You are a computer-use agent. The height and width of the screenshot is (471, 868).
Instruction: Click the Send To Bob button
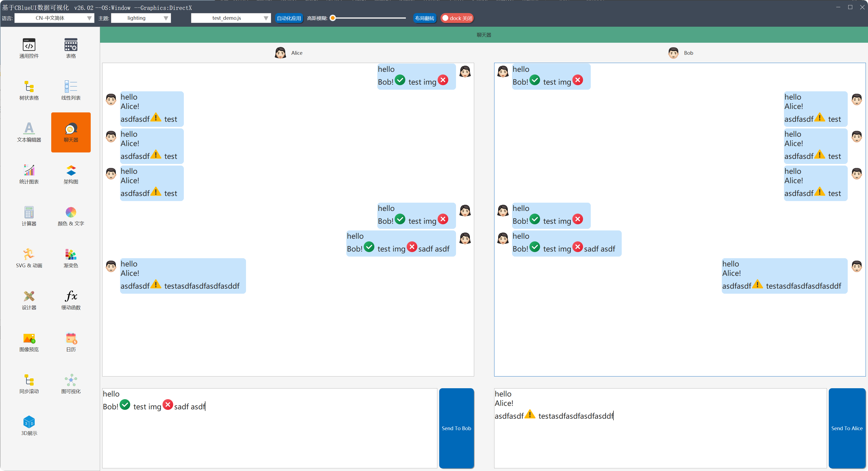point(456,428)
